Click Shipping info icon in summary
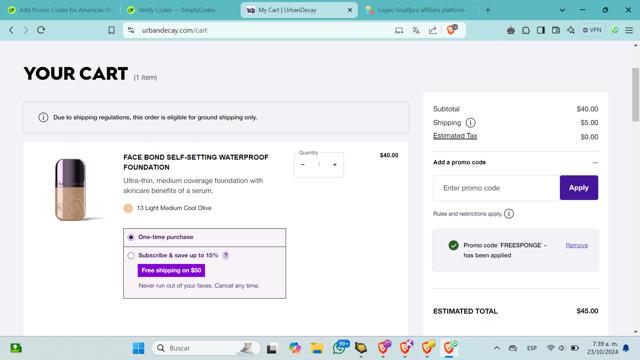Viewport: 640px width, 360px height. tap(471, 122)
